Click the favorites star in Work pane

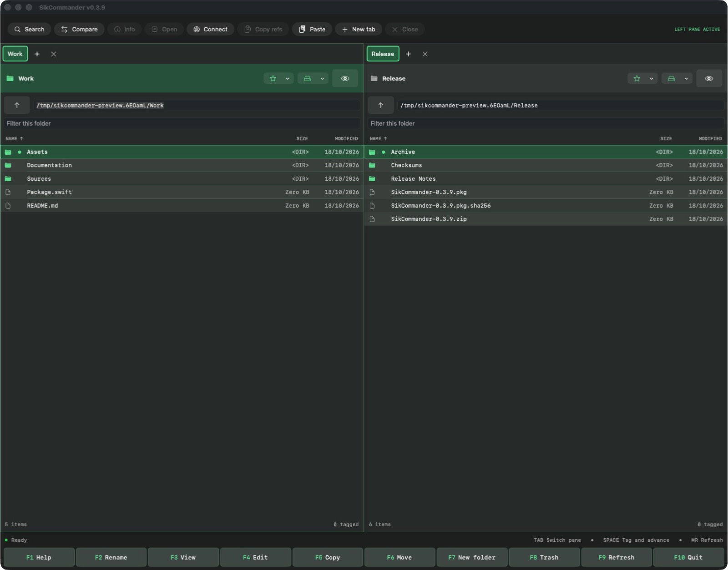pyautogui.click(x=273, y=78)
